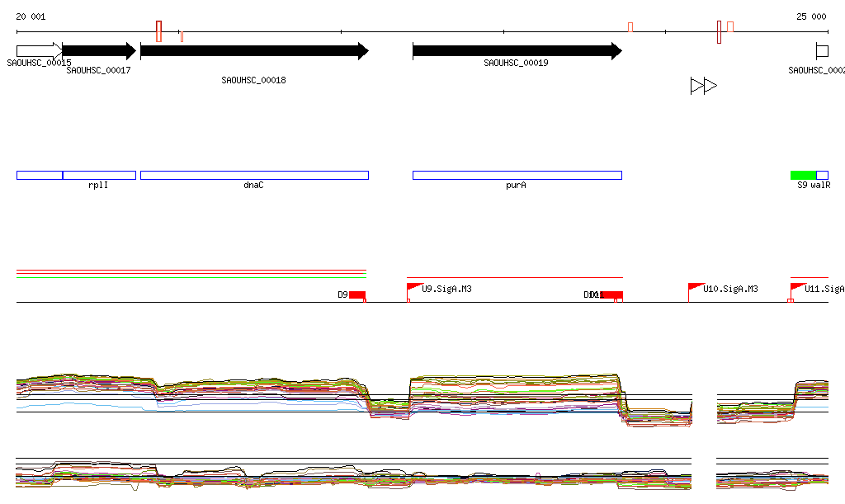Click the small orange marker below the axis
The width and height of the screenshot is (845, 504).
tap(182, 36)
